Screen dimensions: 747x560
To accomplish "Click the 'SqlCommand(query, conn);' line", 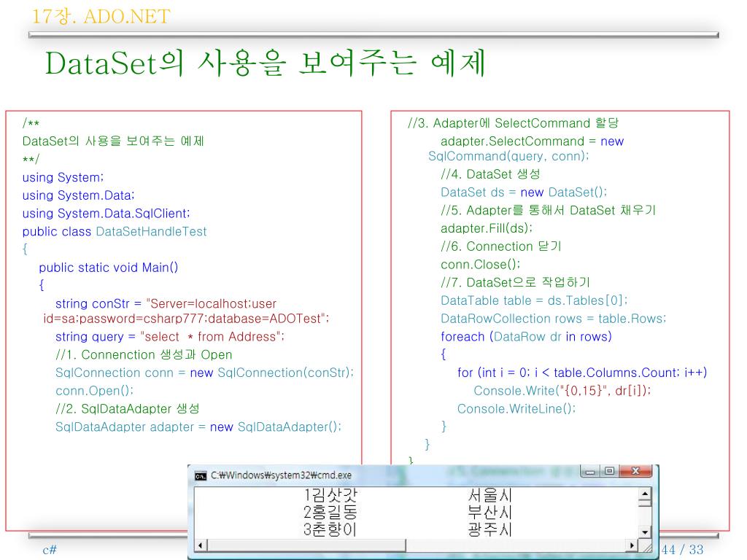I will pos(508,157).
